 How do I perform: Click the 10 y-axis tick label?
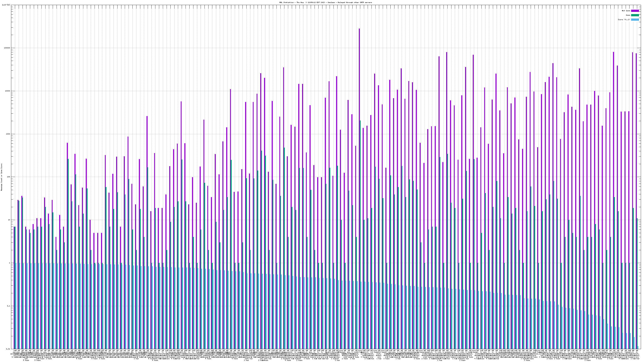[9, 220]
